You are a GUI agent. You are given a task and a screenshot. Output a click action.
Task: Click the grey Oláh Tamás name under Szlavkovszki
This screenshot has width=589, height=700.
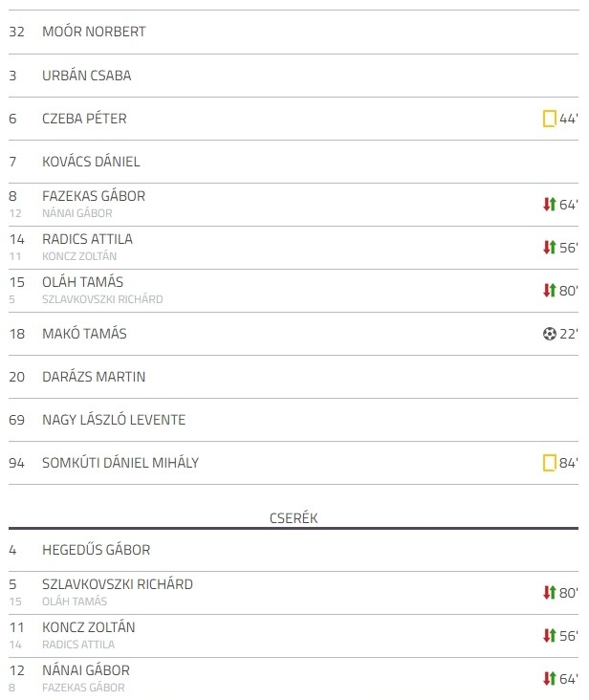tap(75, 602)
